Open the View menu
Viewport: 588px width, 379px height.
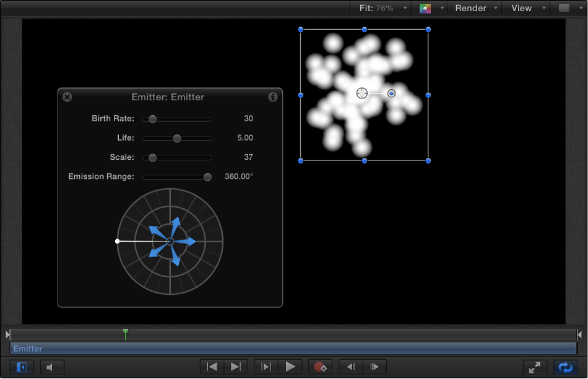(524, 8)
